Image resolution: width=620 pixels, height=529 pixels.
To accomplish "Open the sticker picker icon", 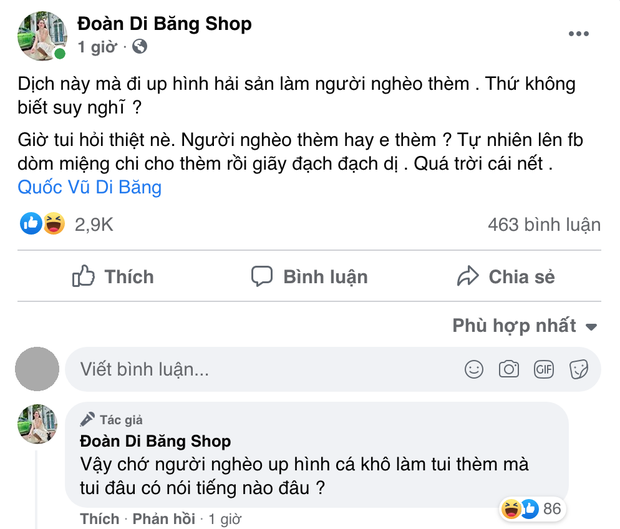I will [x=578, y=369].
